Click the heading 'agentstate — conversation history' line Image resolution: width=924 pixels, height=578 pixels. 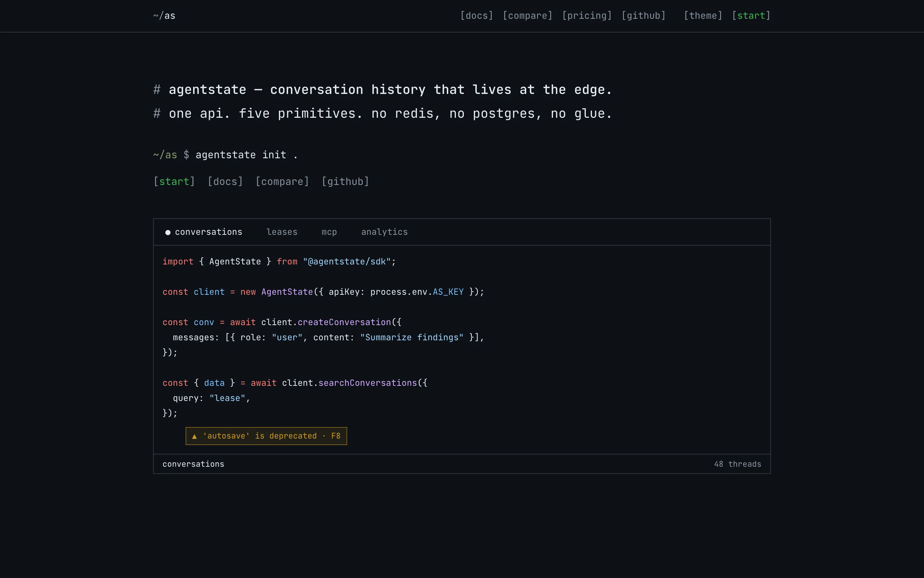coord(383,90)
